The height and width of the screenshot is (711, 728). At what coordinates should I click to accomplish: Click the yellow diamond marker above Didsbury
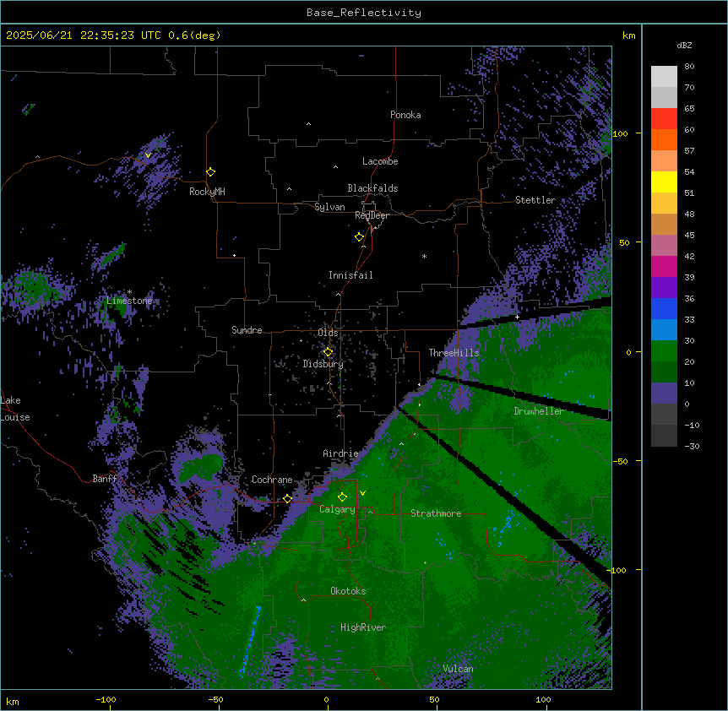(x=328, y=352)
